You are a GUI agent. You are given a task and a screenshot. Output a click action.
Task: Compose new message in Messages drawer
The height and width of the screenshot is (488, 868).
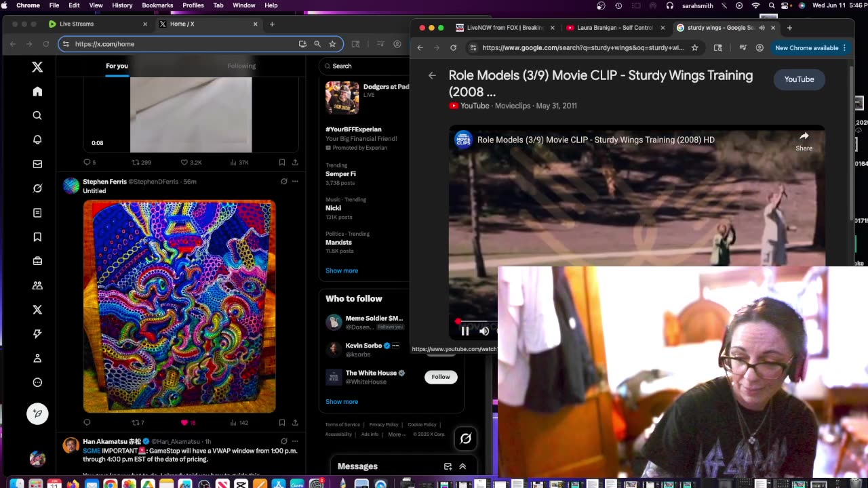[x=448, y=466]
